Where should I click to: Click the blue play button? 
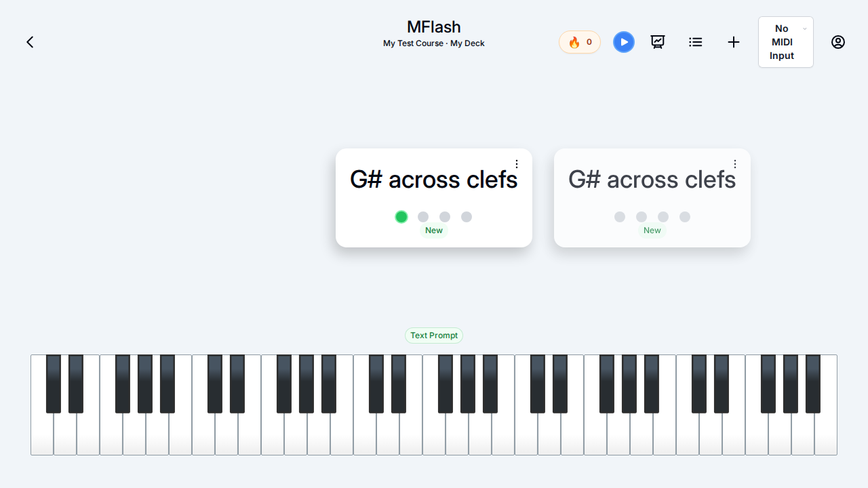click(624, 42)
